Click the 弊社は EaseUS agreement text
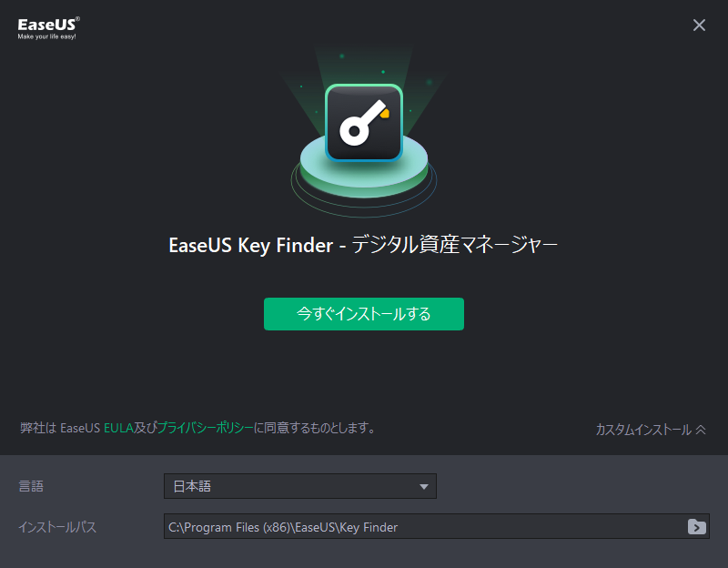 click(x=60, y=428)
